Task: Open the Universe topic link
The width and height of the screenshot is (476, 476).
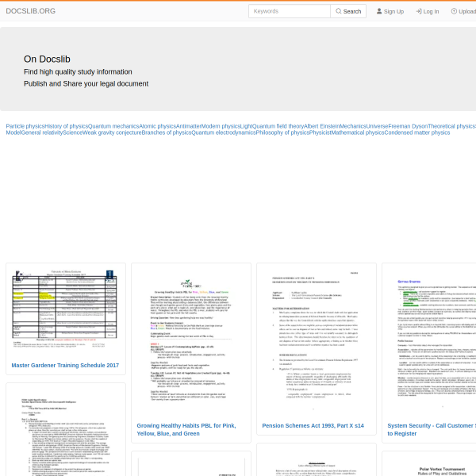Action: tap(377, 126)
